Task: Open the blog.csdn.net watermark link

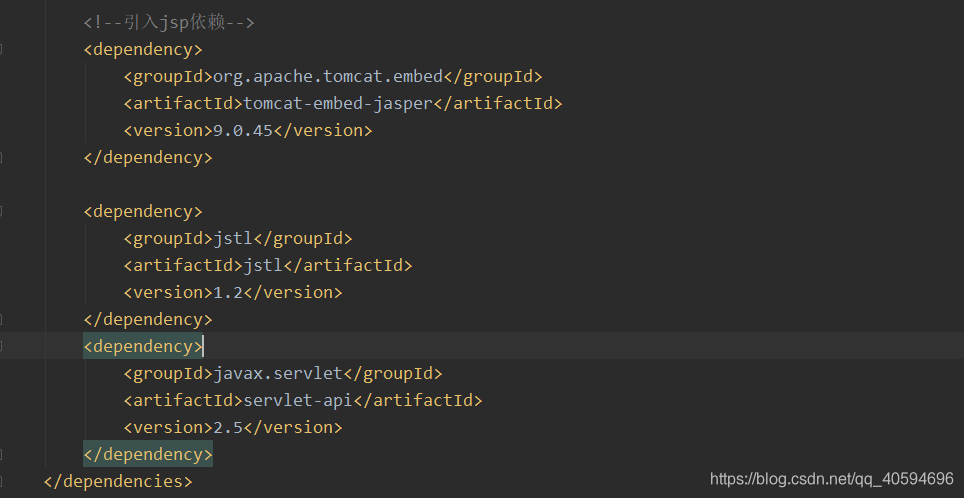Action: 832,479
